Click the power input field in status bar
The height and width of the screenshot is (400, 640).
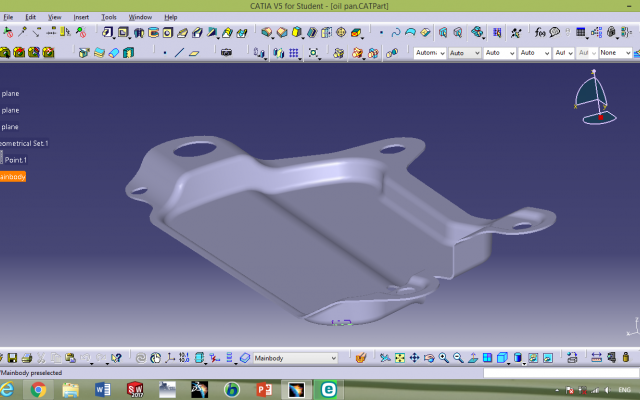pos(561,373)
